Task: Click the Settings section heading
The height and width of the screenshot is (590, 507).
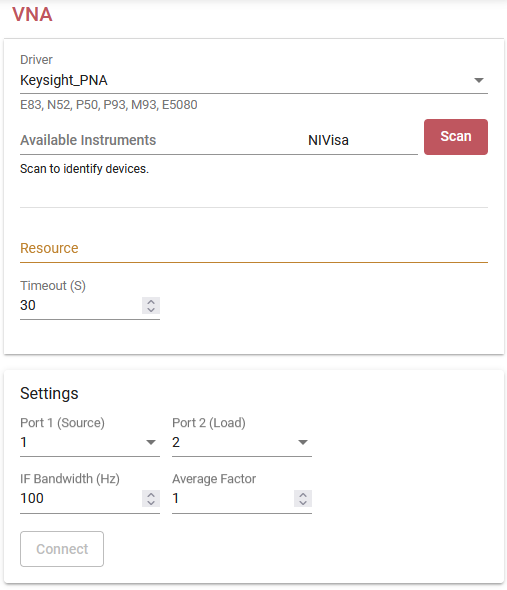Action: click(49, 394)
